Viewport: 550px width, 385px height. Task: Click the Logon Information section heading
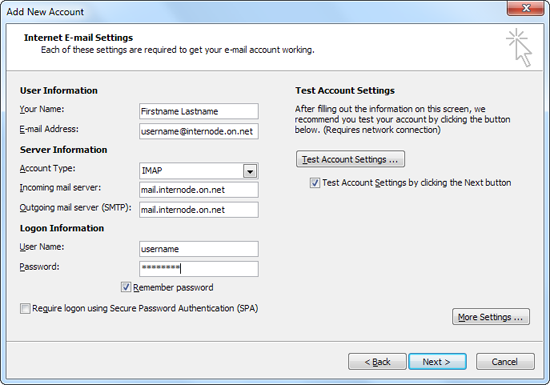(x=62, y=228)
